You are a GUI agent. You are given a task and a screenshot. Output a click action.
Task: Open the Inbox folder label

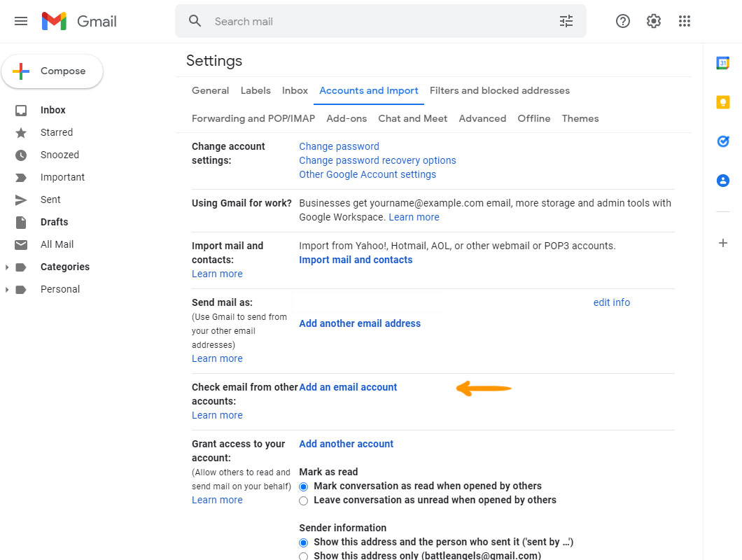[x=53, y=110]
